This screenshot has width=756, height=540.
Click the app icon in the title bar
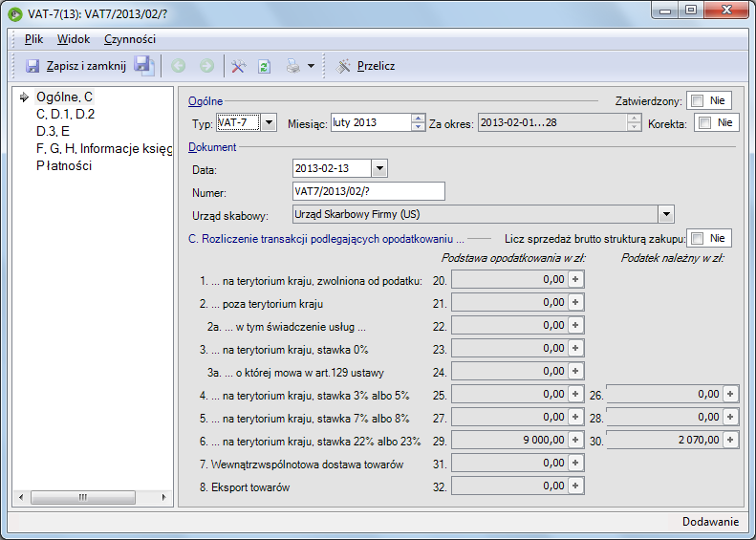pyautogui.click(x=15, y=13)
